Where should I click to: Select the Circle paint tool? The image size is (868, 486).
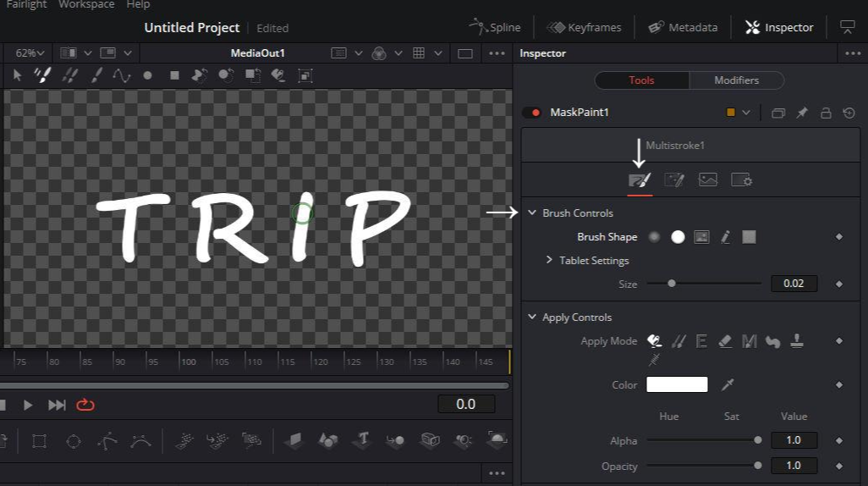(x=147, y=75)
